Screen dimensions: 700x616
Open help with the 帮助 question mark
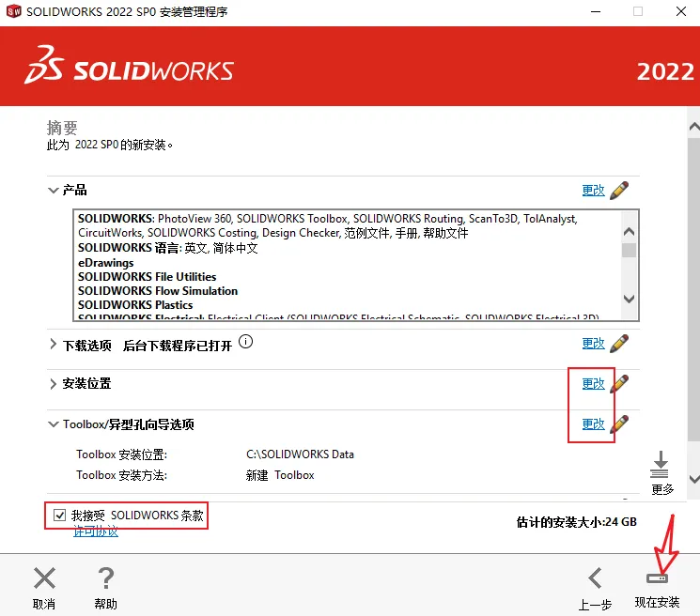coord(106,578)
